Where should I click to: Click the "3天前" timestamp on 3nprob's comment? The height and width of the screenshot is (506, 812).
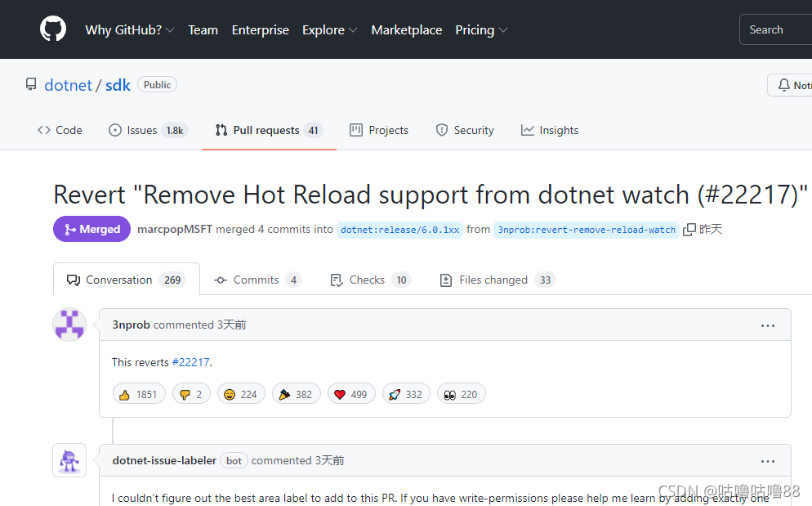tap(231, 325)
